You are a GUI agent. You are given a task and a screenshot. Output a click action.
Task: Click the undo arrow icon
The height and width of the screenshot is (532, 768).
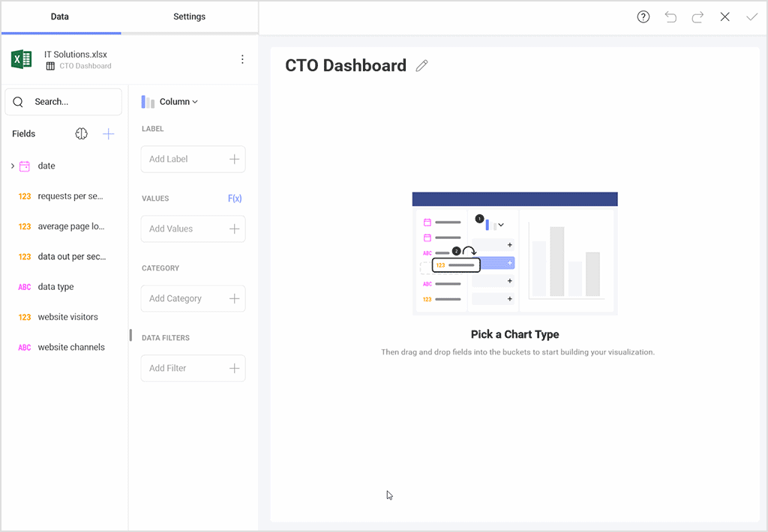pos(670,17)
